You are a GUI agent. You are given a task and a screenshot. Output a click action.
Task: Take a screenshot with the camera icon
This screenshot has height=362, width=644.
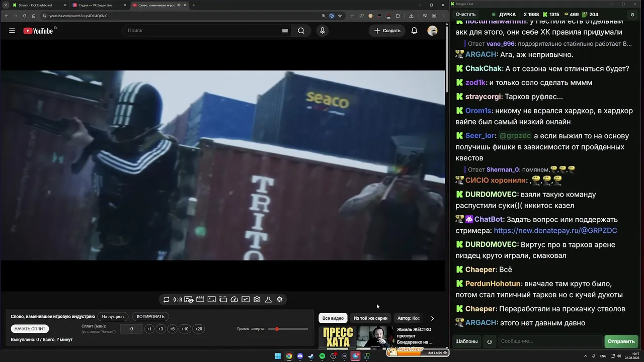pyautogui.click(x=257, y=300)
